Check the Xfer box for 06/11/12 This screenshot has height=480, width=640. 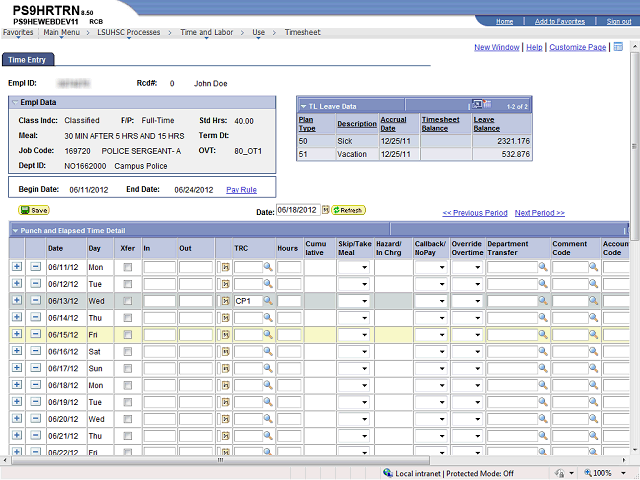tap(126, 268)
